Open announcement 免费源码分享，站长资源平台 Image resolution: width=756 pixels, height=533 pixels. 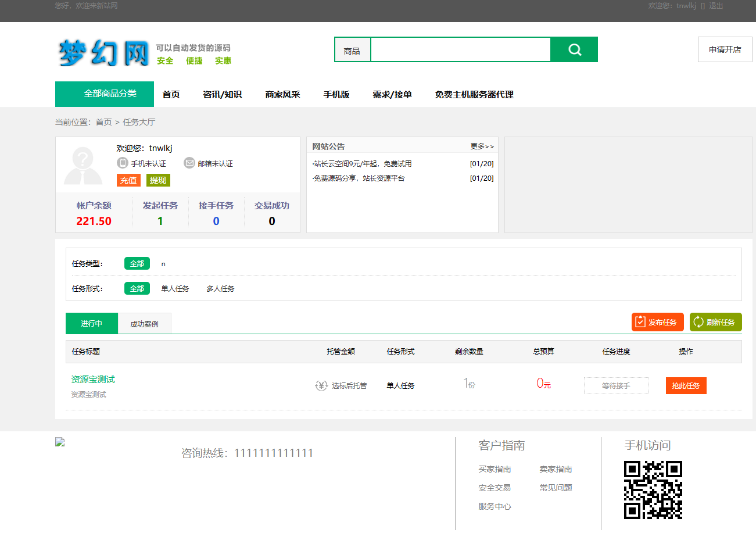[x=359, y=178]
